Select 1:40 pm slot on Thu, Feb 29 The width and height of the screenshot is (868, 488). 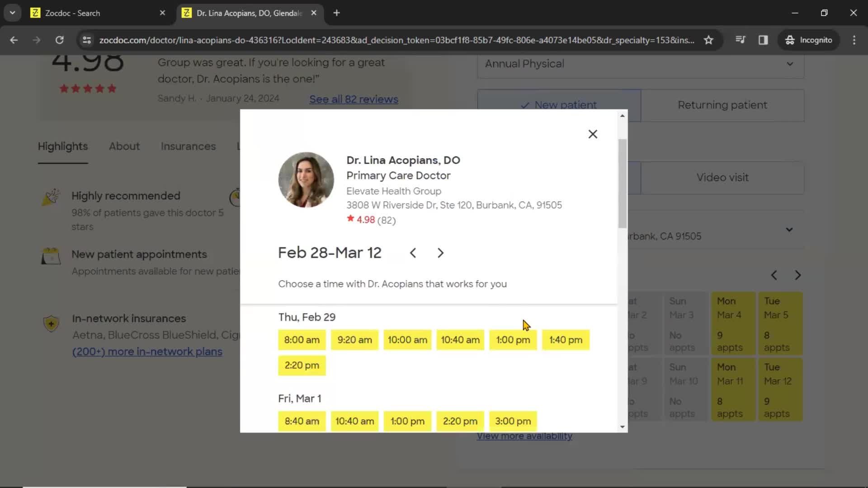pyautogui.click(x=566, y=340)
